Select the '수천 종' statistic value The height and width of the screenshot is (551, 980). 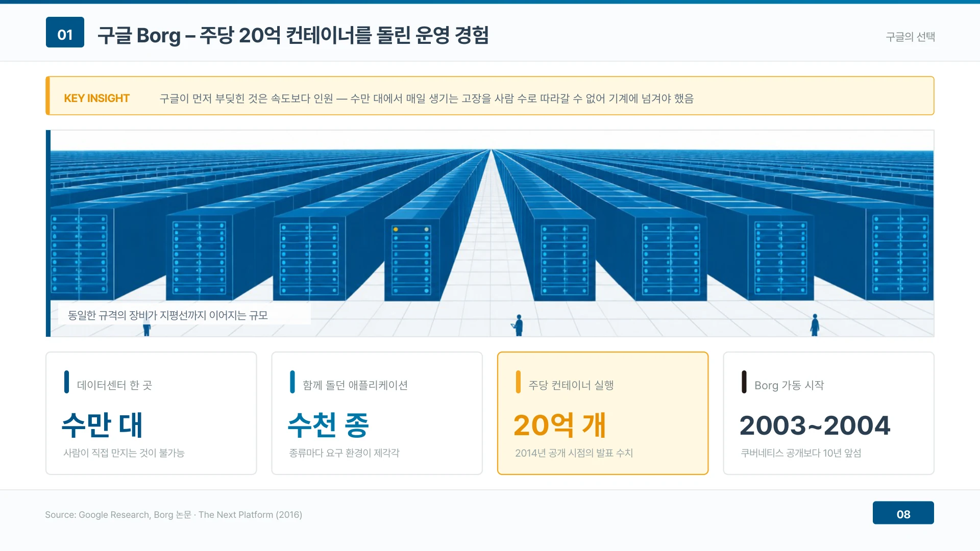[x=328, y=425]
